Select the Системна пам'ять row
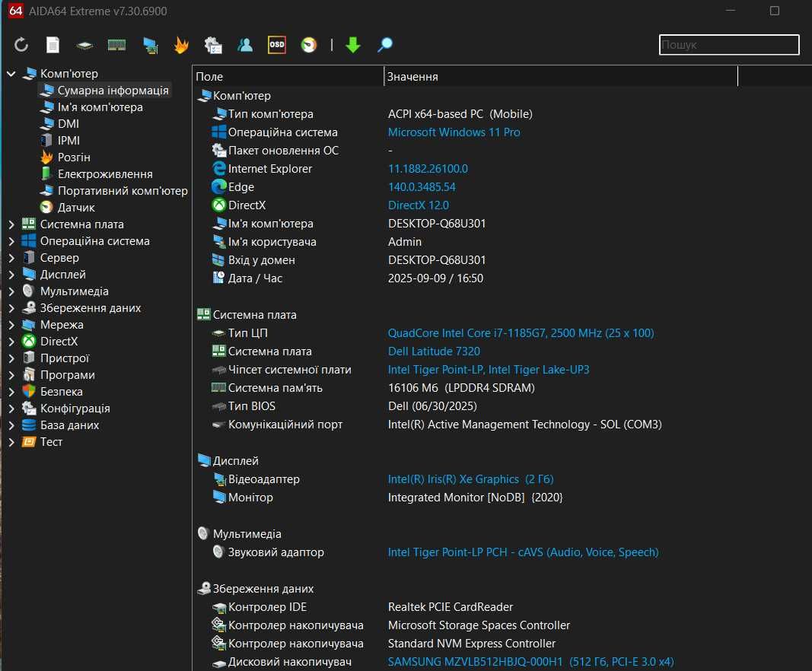Viewport: 812px width, 671px height. pos(464,388)
